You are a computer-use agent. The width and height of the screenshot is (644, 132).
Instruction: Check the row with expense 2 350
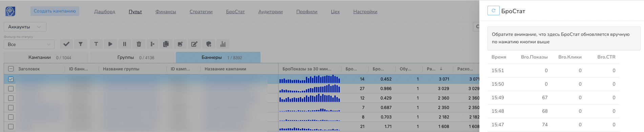point(11,108)
